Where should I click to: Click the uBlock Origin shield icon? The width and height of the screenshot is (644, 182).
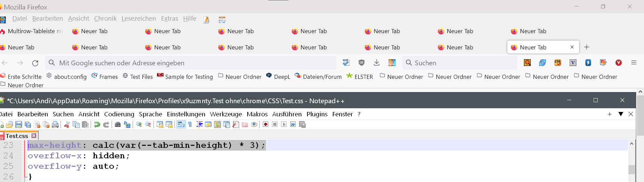[362, 63]
